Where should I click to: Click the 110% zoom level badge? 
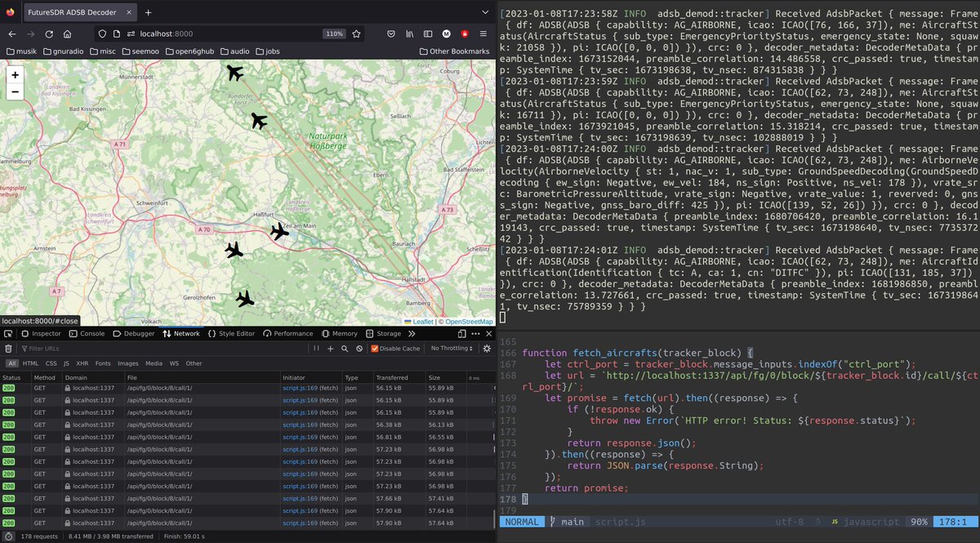point(335,34)
